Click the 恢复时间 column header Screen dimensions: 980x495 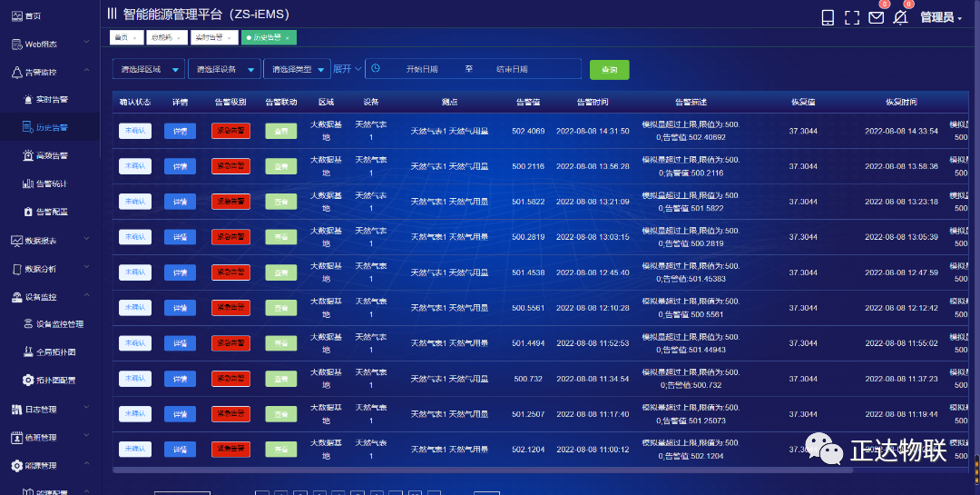[x=901, y=102]
